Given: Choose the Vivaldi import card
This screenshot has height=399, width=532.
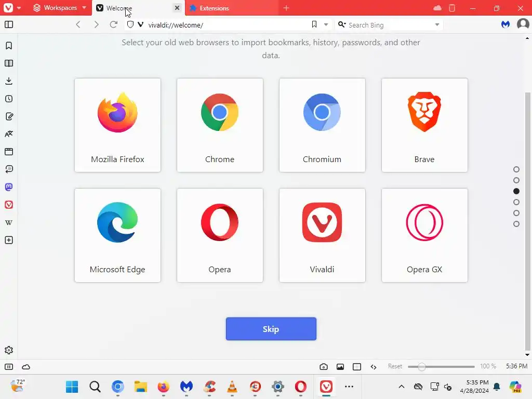Looking at the screenshot, I should 322,235.
